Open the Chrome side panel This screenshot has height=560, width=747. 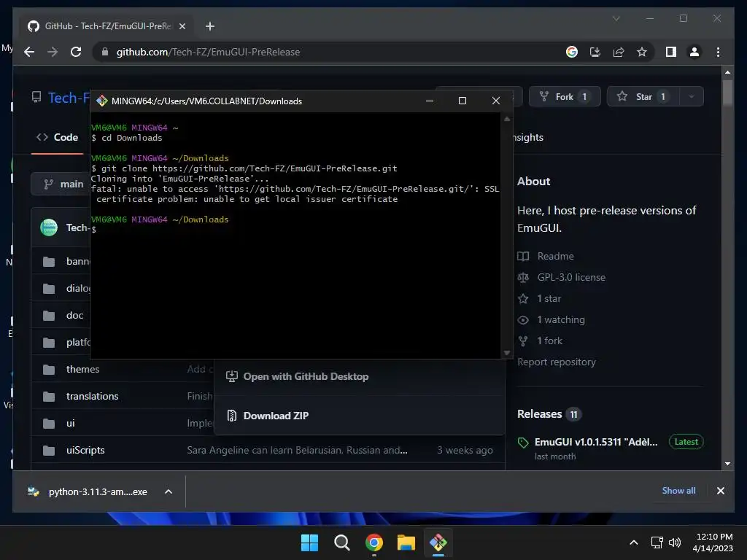click(x=671, y=52)
